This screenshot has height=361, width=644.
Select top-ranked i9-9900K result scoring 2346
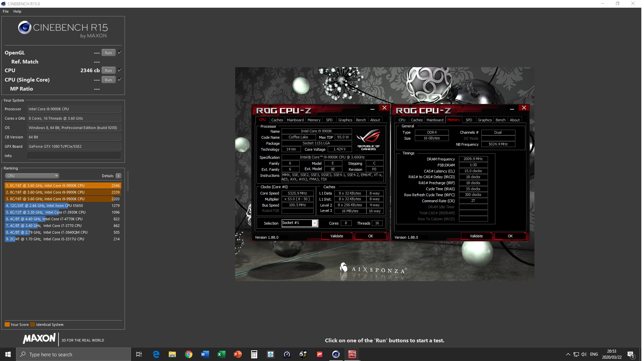63,186
